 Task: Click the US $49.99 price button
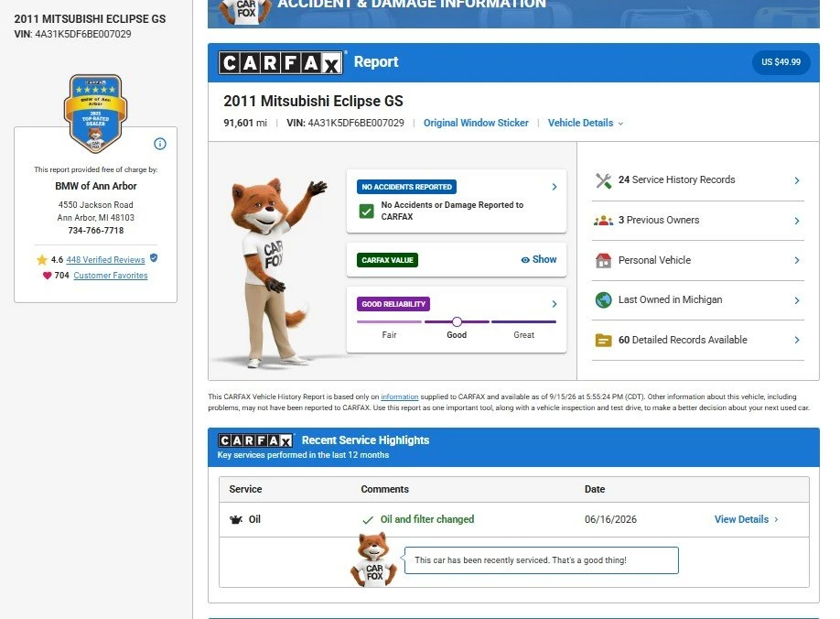[x=781, y=62]
